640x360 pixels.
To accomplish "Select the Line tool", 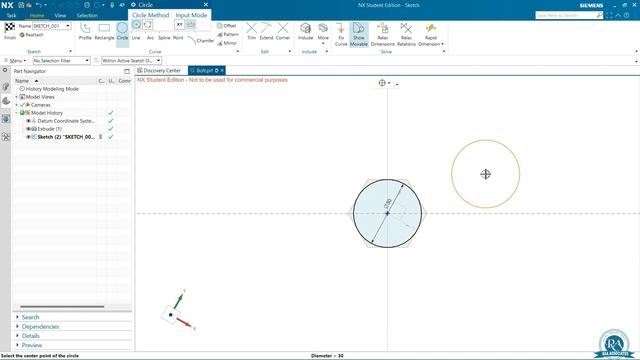I will click(136, 38).
